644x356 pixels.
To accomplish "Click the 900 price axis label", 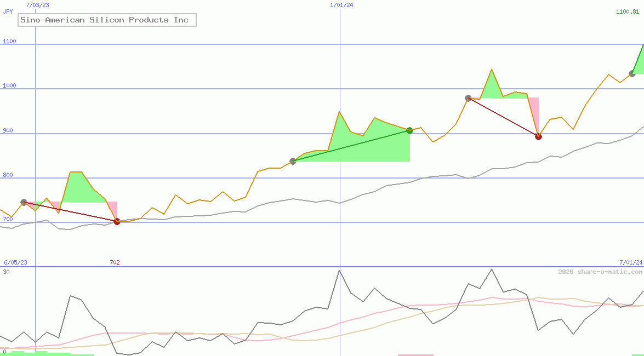I will point(8,130).
